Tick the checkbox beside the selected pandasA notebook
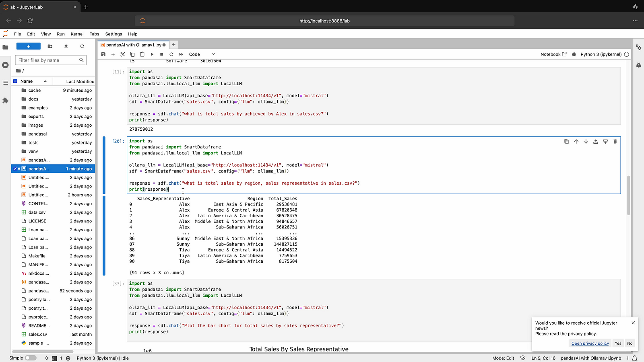The image size is (644, 362). click(15, 169)
